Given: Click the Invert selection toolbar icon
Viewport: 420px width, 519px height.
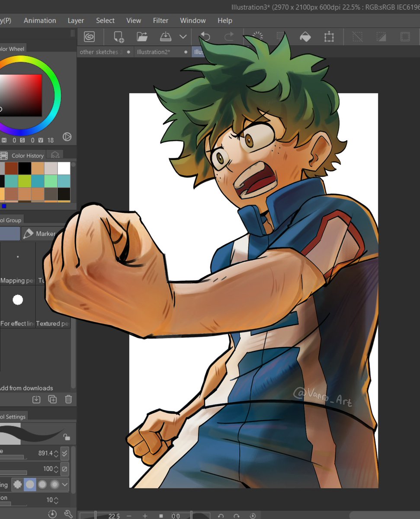Looking at the screenshot, I should pyautogui.click(x=381, y=37).
